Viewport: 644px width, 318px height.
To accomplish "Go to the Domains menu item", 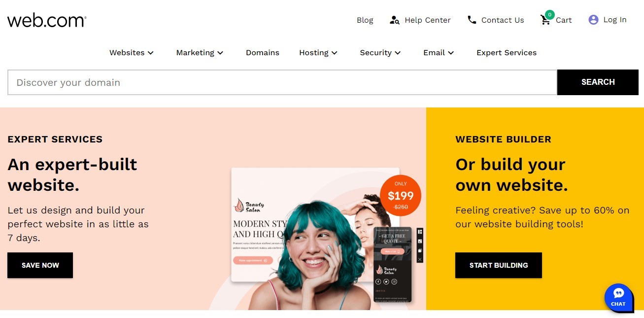I will pos(263,53).
